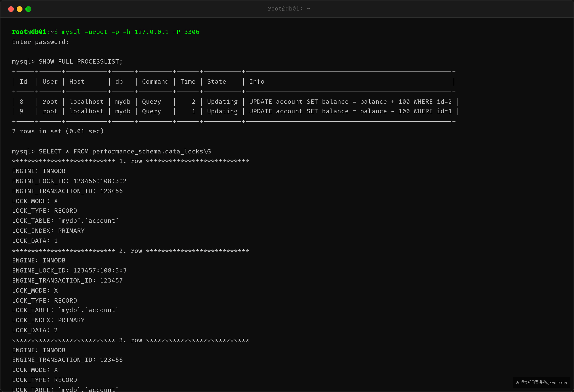The height and width of the screenshot is (392, 574).
Task: Click process Id 9 cell
Action: coord(22,111)
